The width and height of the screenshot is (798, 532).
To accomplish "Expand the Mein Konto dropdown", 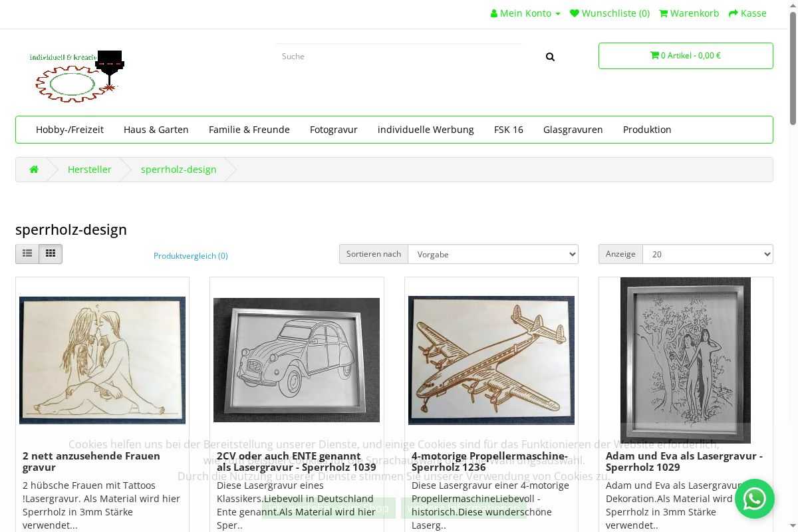I will click(x=525, y=13).
